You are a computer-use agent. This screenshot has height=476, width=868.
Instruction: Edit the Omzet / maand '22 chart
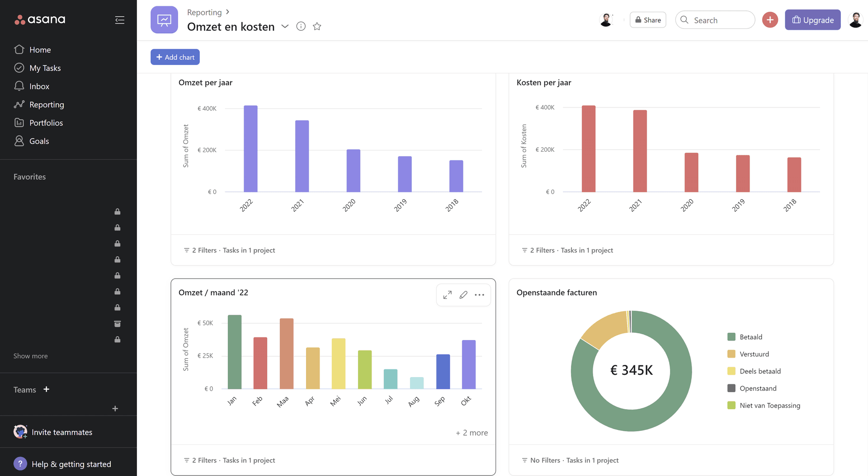point(463,295)
